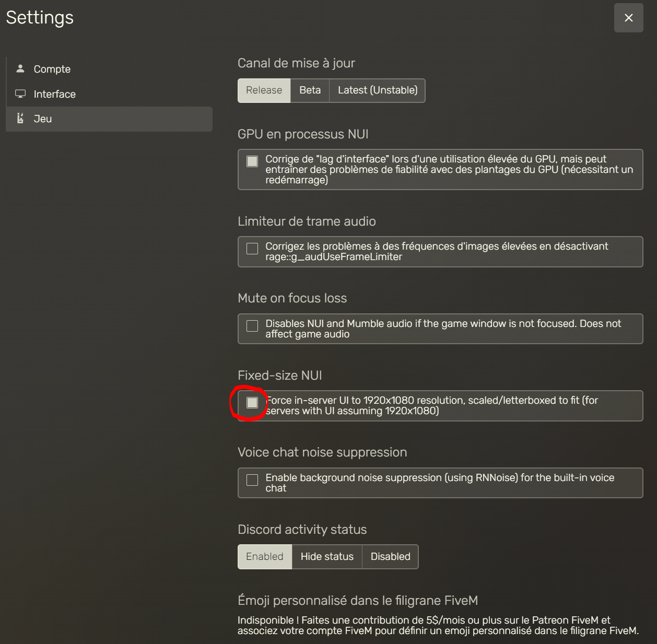Tick the Mute on focus loss checkbox
Screen dimensions: 657x644
point(252,326)
